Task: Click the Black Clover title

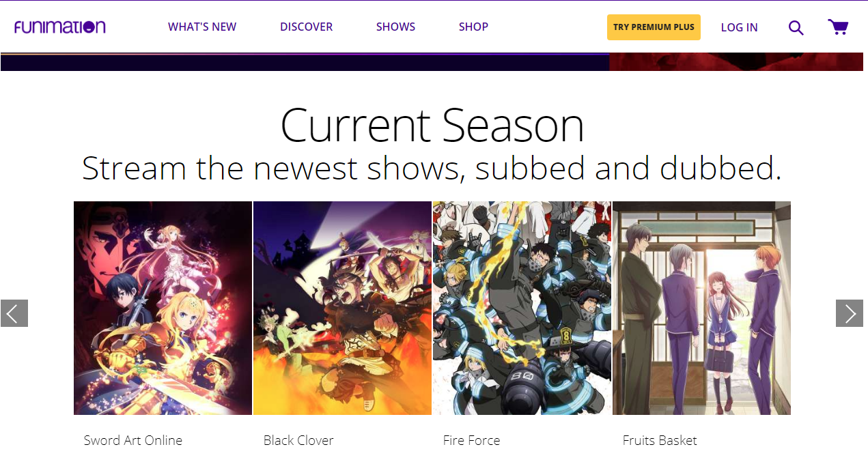Action: click(298, 440)
